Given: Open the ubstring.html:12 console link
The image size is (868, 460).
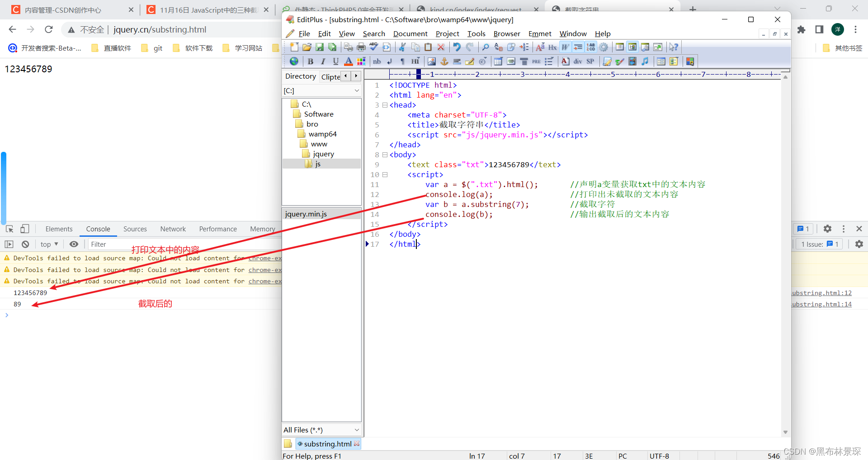Looking at the screenshot, I should click(821, 293).
